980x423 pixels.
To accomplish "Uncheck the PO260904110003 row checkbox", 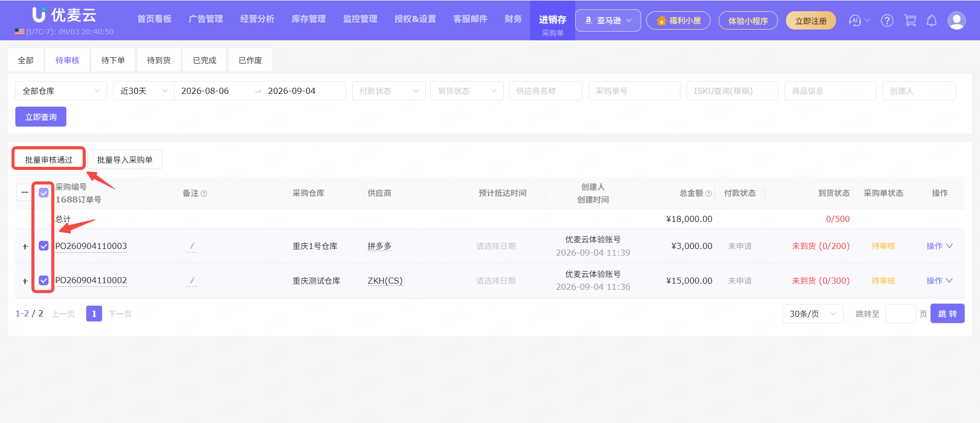I will (x=44, y=246).
